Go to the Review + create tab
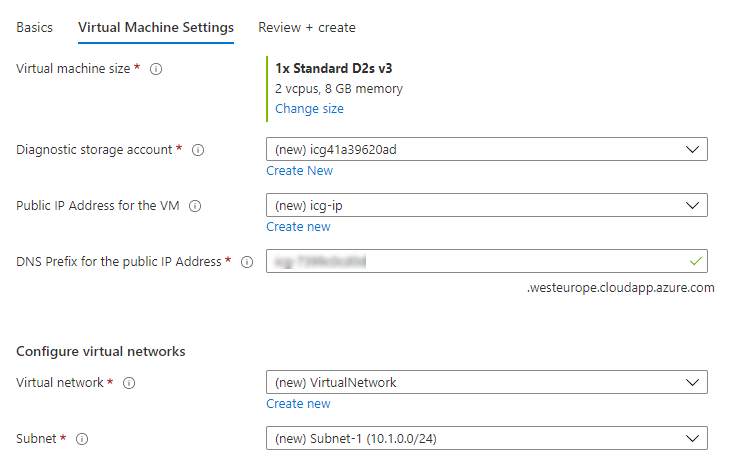This screenshot has width=732, height=476. [306, 28]
